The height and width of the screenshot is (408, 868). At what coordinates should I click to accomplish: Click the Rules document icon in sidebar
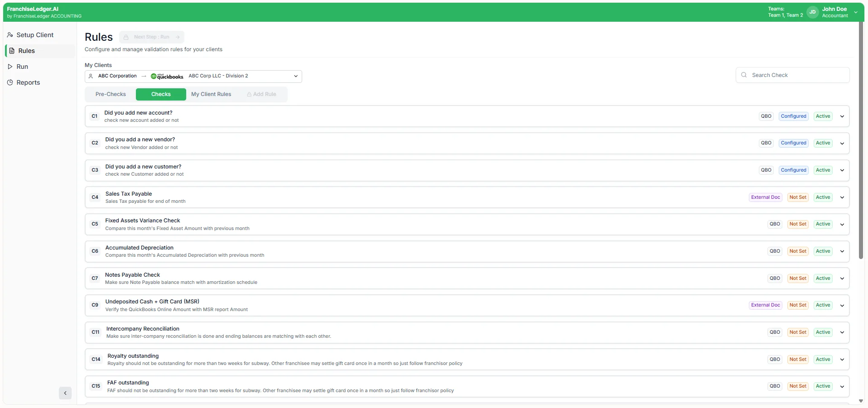(x=11, y=50)
